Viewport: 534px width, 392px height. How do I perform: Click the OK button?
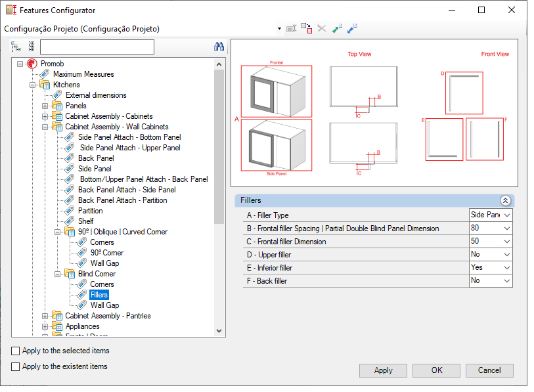(436, 370)
